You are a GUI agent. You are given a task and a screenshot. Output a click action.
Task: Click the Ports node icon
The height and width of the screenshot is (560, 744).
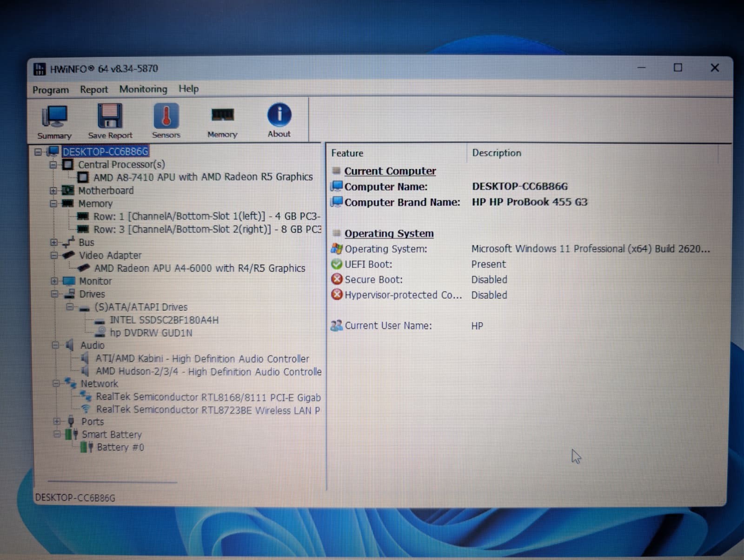coord(71,421)
